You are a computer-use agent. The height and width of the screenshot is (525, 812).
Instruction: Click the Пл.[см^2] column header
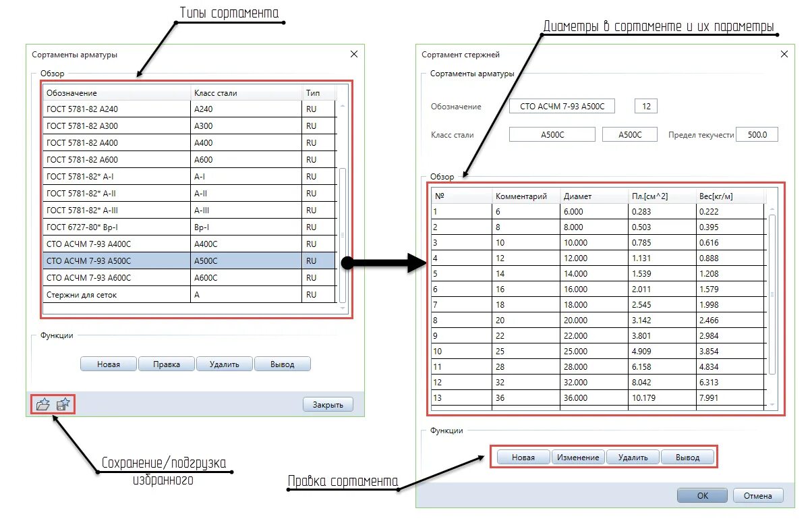(662, 196)
